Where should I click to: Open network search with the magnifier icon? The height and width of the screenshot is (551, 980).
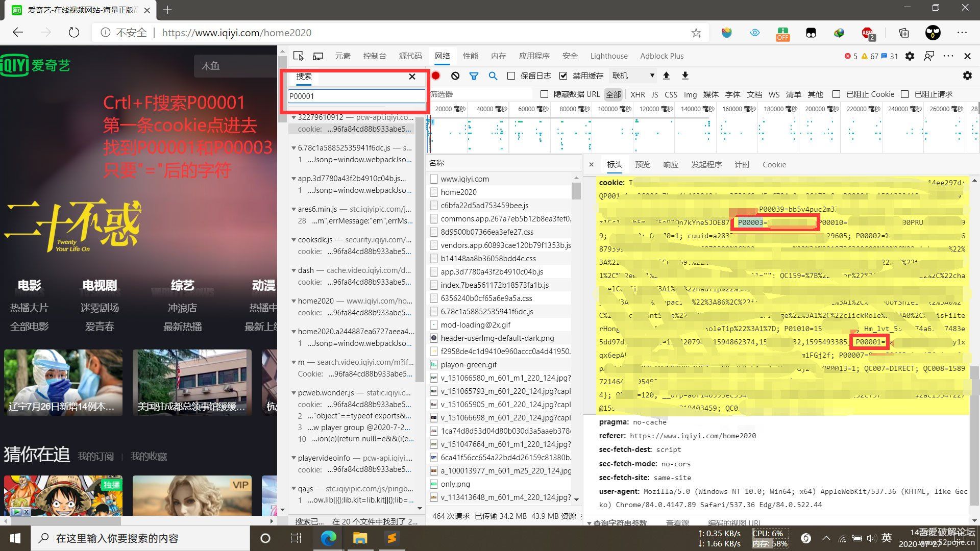493,76
